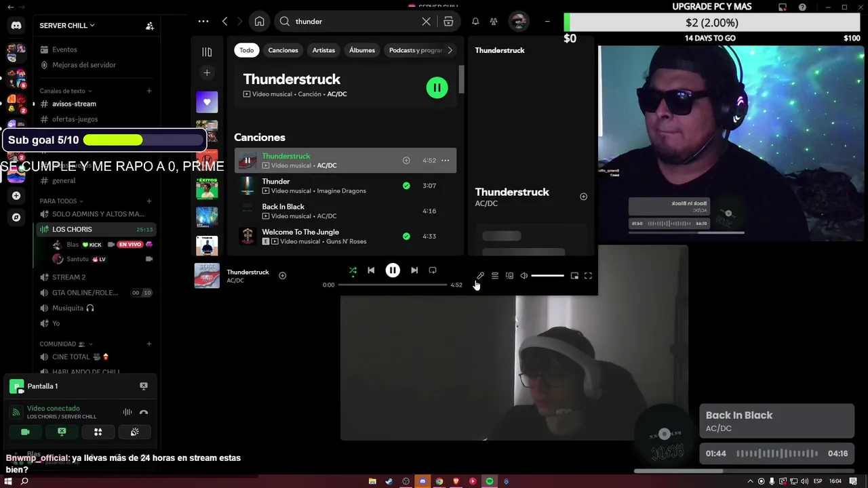Open the Spotify play queue

[x=495, y=276]
